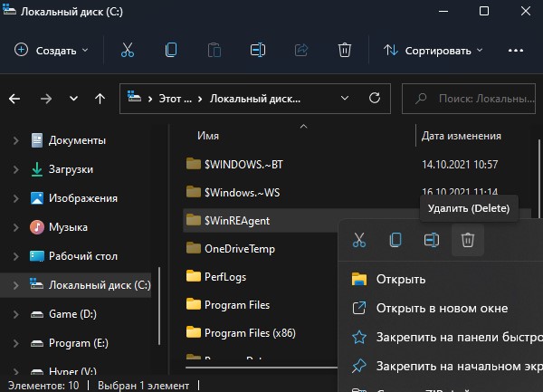The image size is (543, 392).
Task: Expand the Program (E:) tree node
Action: point(15,343)
